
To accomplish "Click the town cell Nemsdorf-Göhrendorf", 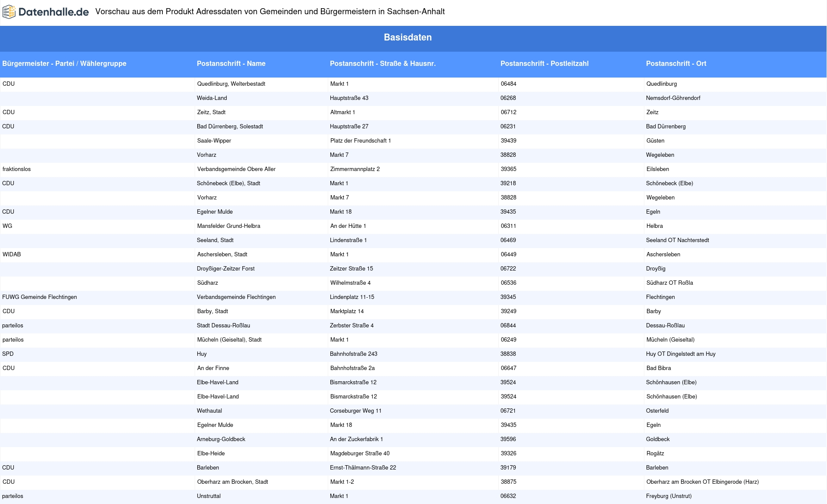I will [673, 98].
